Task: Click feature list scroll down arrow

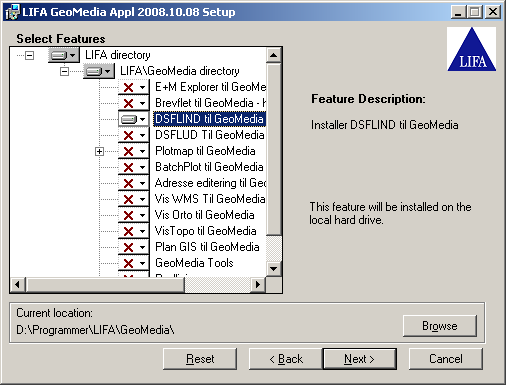Action: pos(274,269)
